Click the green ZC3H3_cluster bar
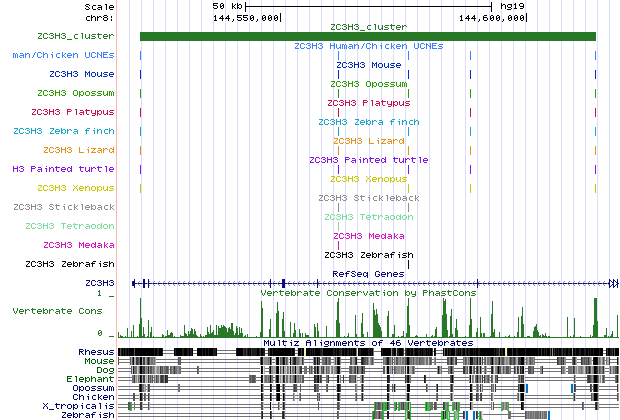 tap(367, 37)
